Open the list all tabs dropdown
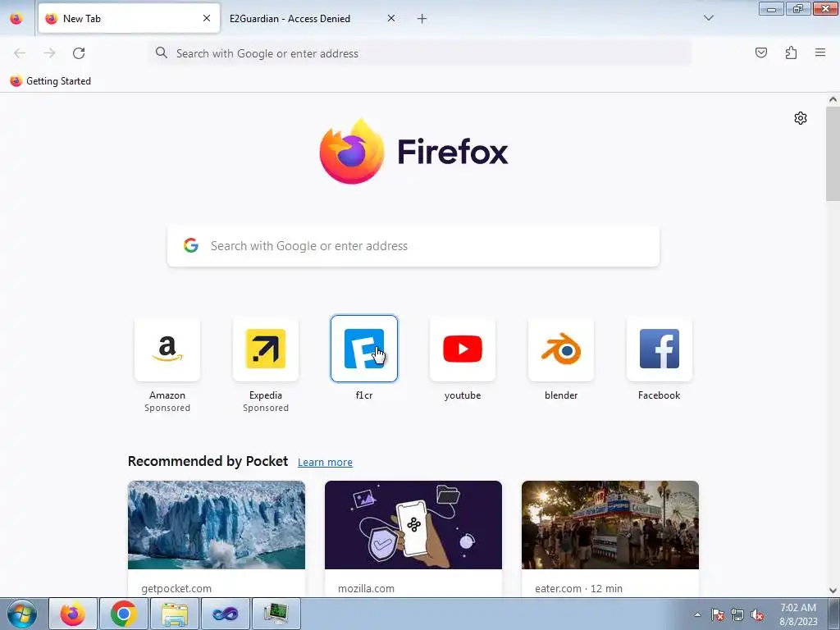The height and width of the screenshot is (630, 840). (708, 18)
